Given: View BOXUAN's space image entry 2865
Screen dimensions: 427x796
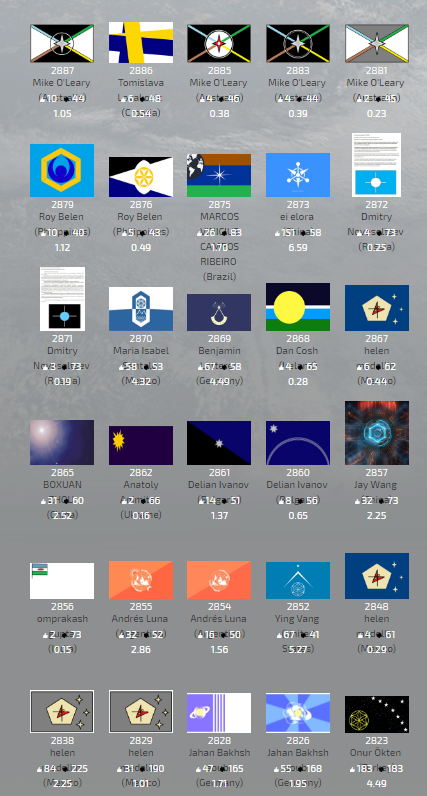Looking at the screenshot, I should coord(62,442).
